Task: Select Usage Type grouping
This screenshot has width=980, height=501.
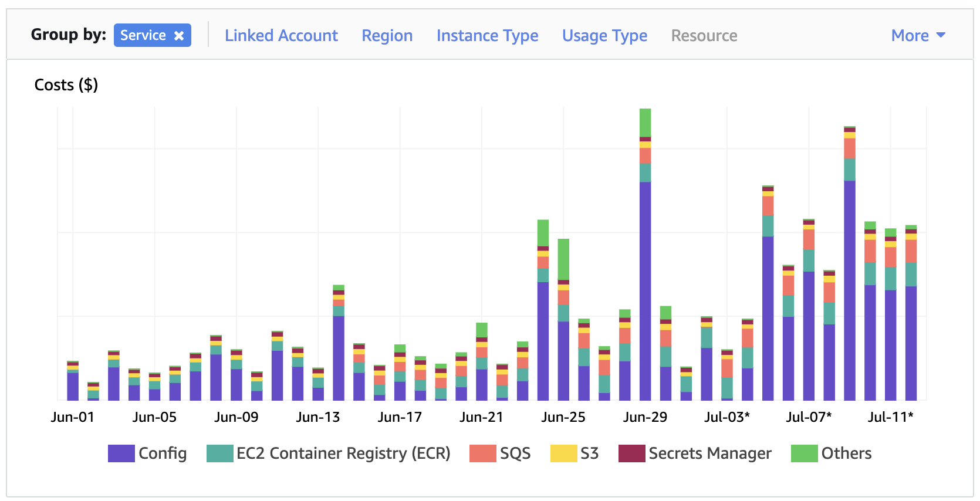Action: click(x=604, y=36)
